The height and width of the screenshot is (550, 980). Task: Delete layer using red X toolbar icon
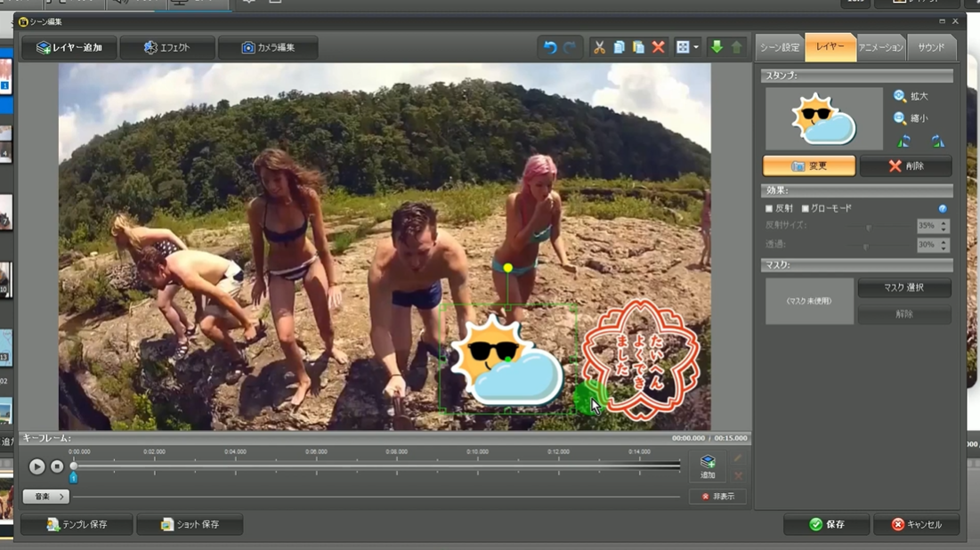[x=659, y=47]
